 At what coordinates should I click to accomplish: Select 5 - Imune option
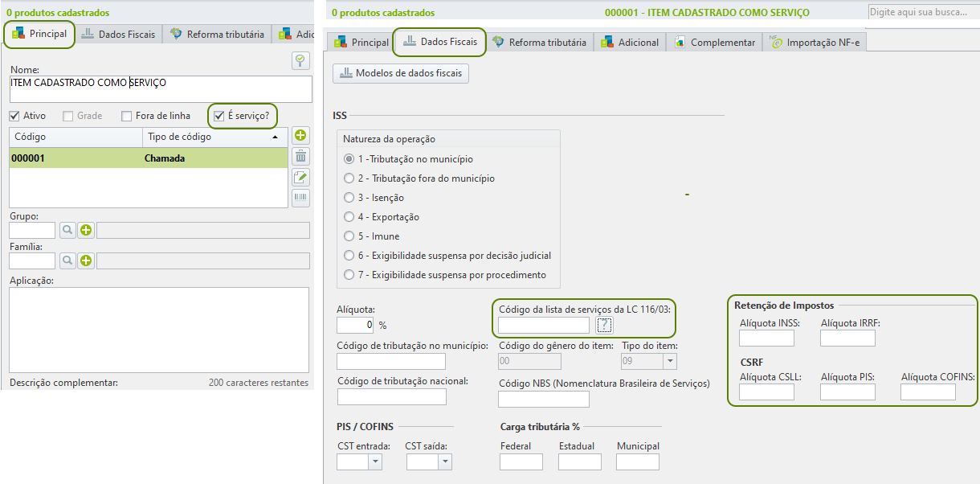click(349, 236)
